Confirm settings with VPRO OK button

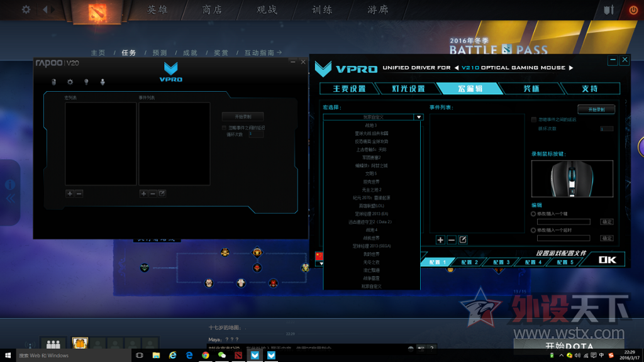(x=607, y=260)
